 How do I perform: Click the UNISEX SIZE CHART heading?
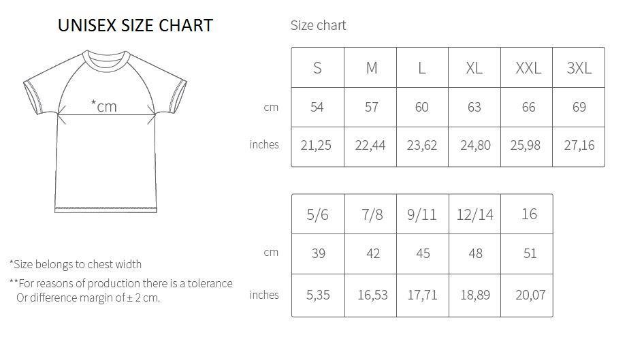tap(135, 26)
